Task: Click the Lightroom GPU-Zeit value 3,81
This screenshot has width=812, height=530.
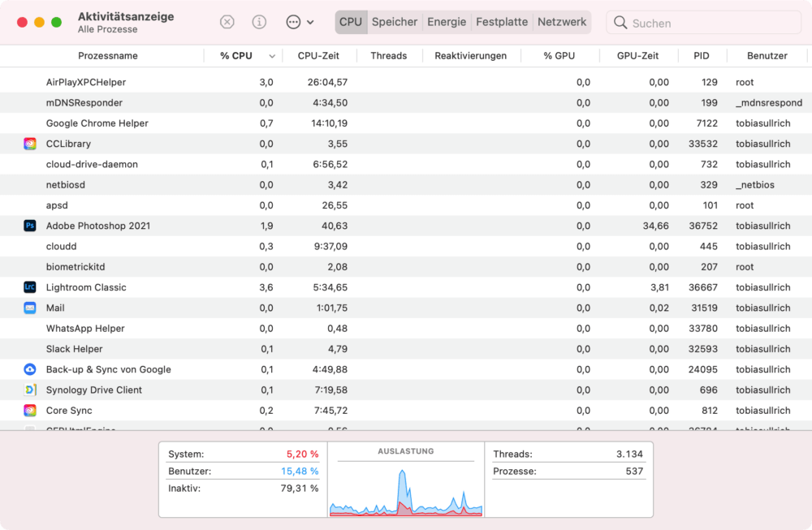Action: [659, 287]
